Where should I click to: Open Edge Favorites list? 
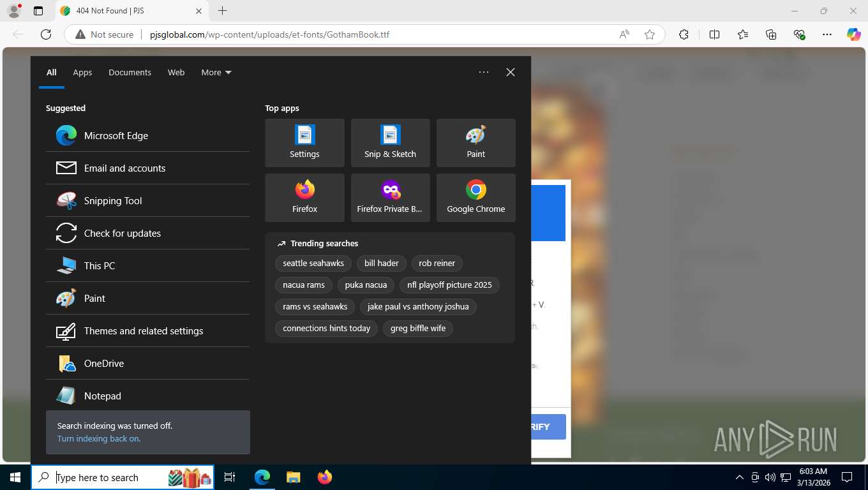(x=743, y=34)
